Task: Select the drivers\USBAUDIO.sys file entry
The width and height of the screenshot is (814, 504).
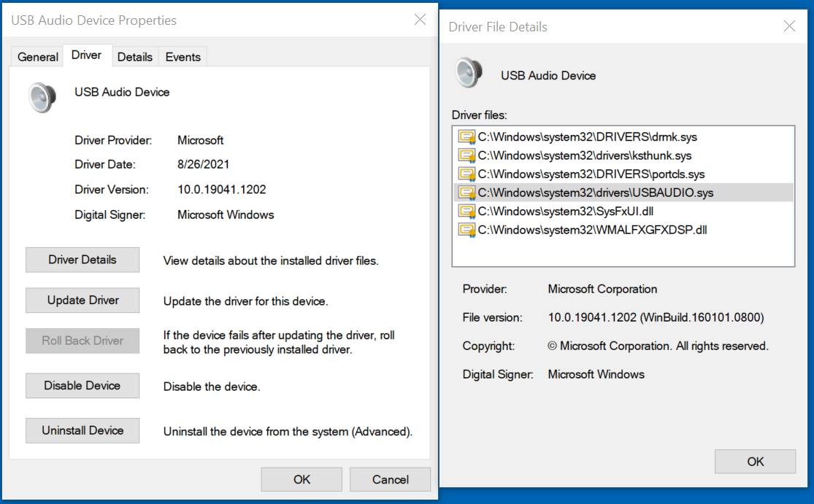Action: pyautogui.click(x=623, y=193)
